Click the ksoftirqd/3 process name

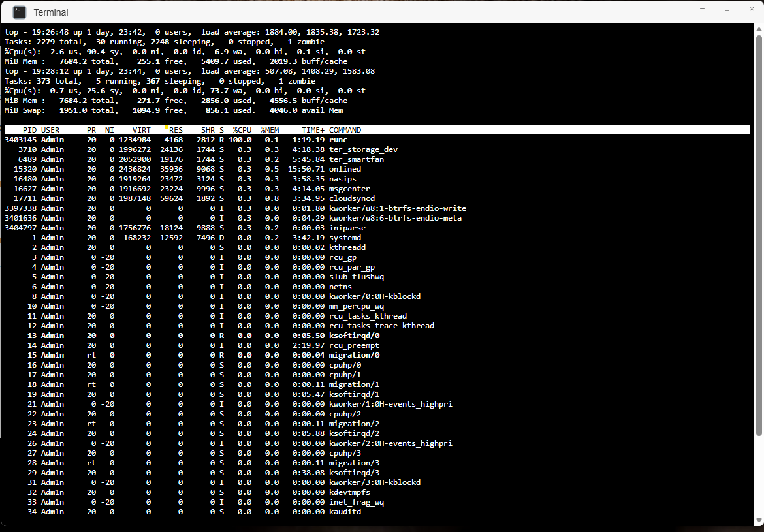354,473
